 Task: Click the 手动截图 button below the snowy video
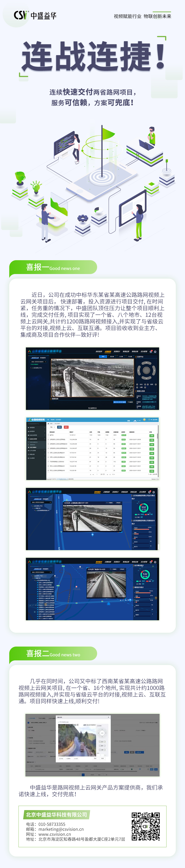(x=130, y=402)
